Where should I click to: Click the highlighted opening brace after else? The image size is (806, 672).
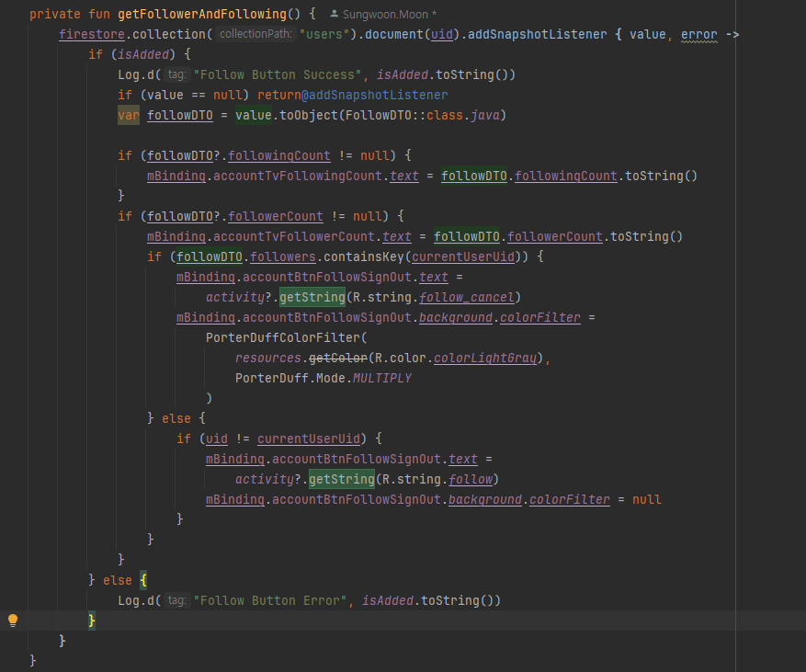tap(143, 580)
